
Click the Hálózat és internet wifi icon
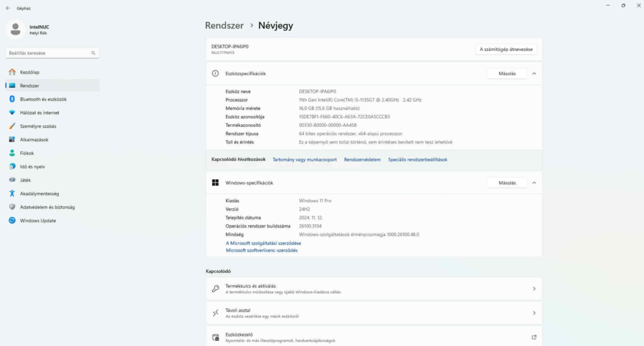(12, 112)
